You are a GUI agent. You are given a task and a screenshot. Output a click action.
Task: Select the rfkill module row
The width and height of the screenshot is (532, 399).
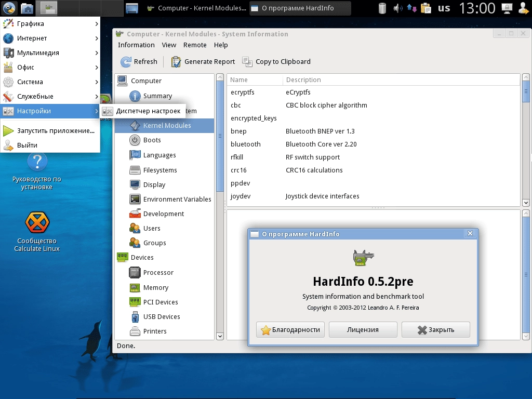373,157
